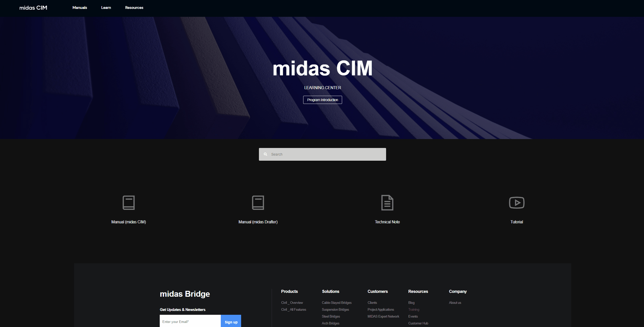Expand the Customer Hub resources item
644x327 pixels.
coord(418,323)
